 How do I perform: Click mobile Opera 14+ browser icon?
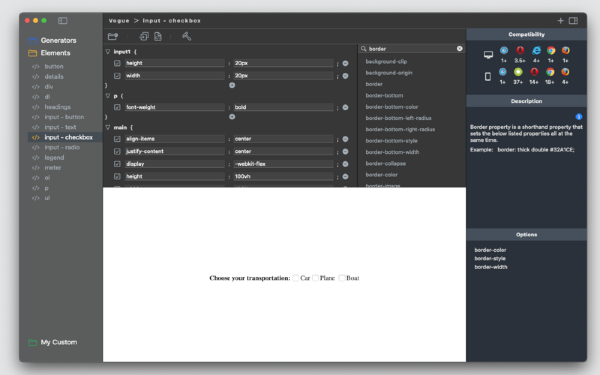tap(534, 72)
